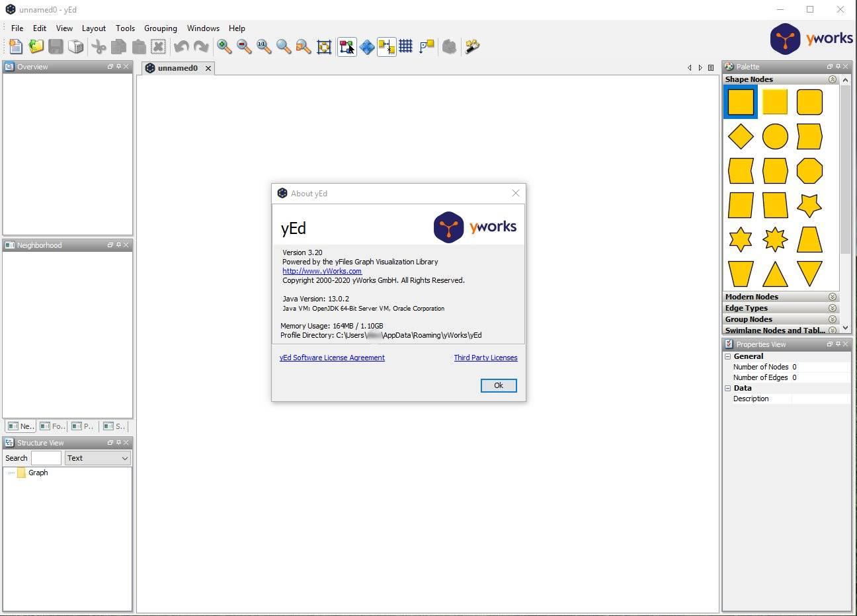Click the Copy toolbar icon
This screenshot has height=616, width=857.
click(x=118, y=46)
